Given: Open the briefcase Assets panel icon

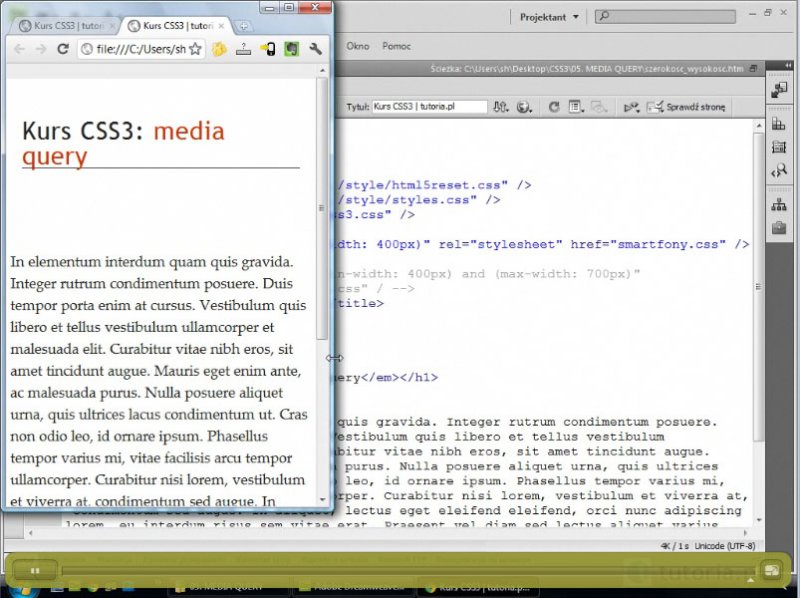Looking at the screenshot, I should [779, 228].
